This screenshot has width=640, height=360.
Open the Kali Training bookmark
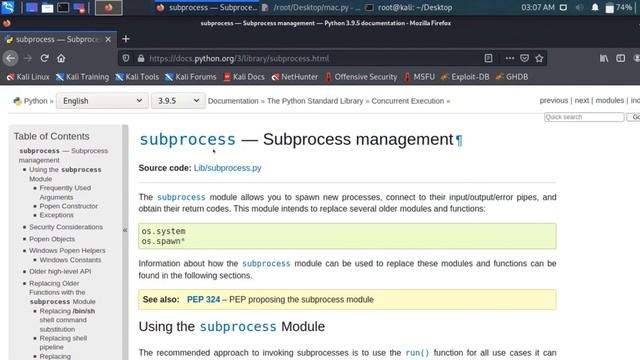pyautogui.click(x=82, y=77)
